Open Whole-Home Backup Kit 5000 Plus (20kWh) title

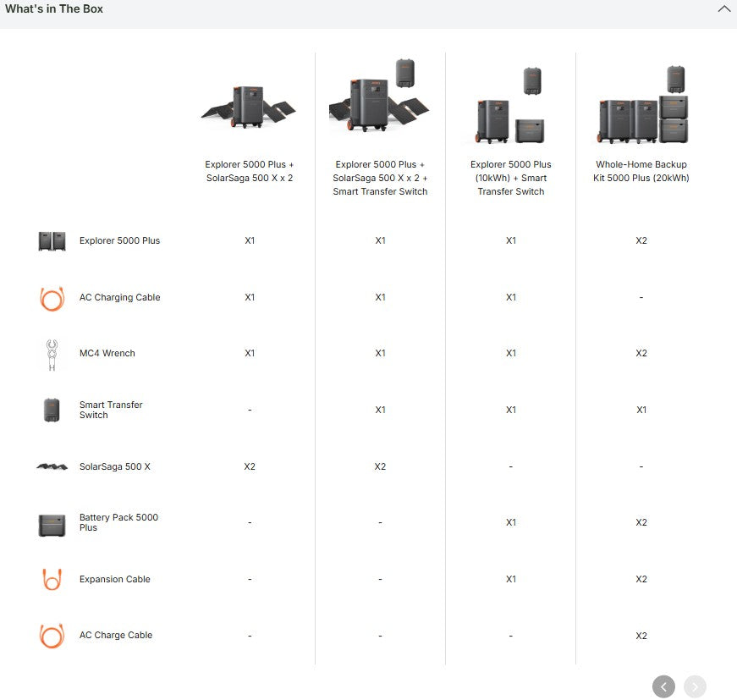pyautogui.click(x=641, y=171)
